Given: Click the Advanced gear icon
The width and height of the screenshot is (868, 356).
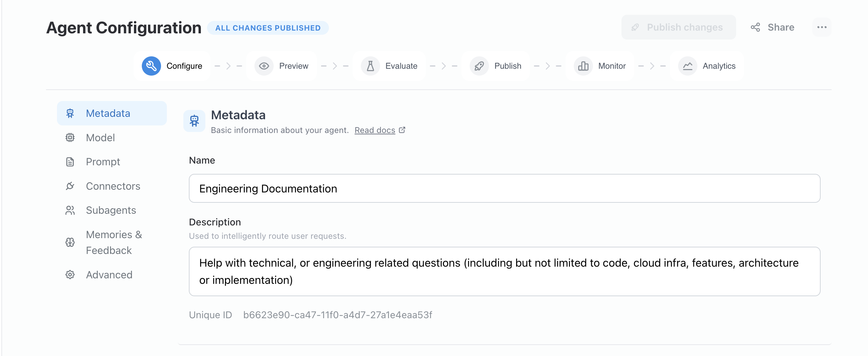Looking at the screenshot, I should coord(70,274).
